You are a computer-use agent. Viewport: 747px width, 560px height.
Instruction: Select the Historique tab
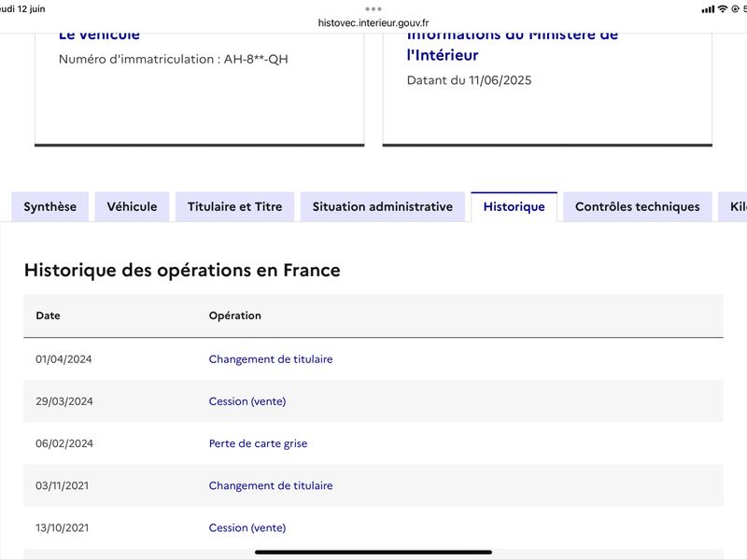pos(514,206)
